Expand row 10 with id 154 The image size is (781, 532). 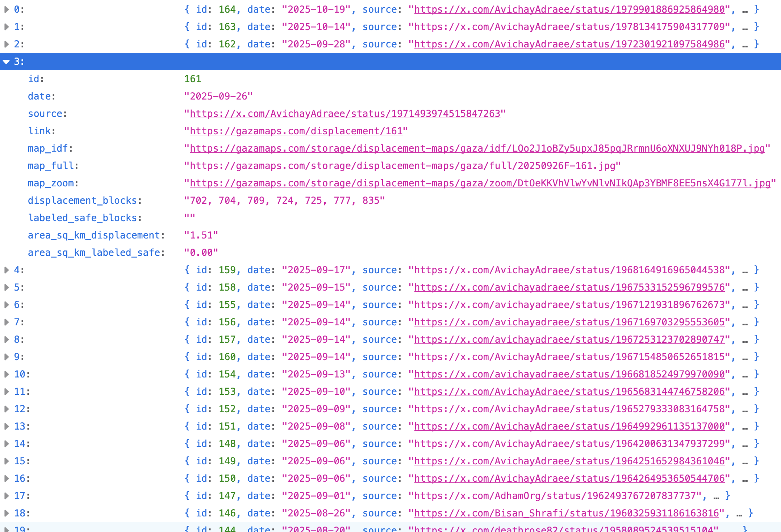6,374
